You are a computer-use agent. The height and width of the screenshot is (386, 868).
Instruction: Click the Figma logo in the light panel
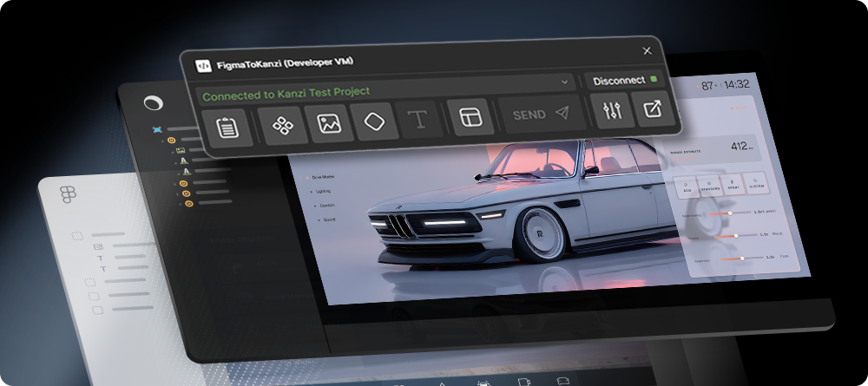click(x=68, y=194)
